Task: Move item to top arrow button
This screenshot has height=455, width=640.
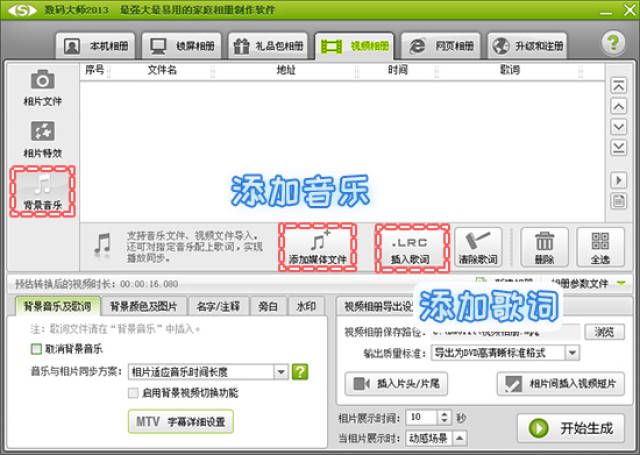Action: click(x=618, y=86)
